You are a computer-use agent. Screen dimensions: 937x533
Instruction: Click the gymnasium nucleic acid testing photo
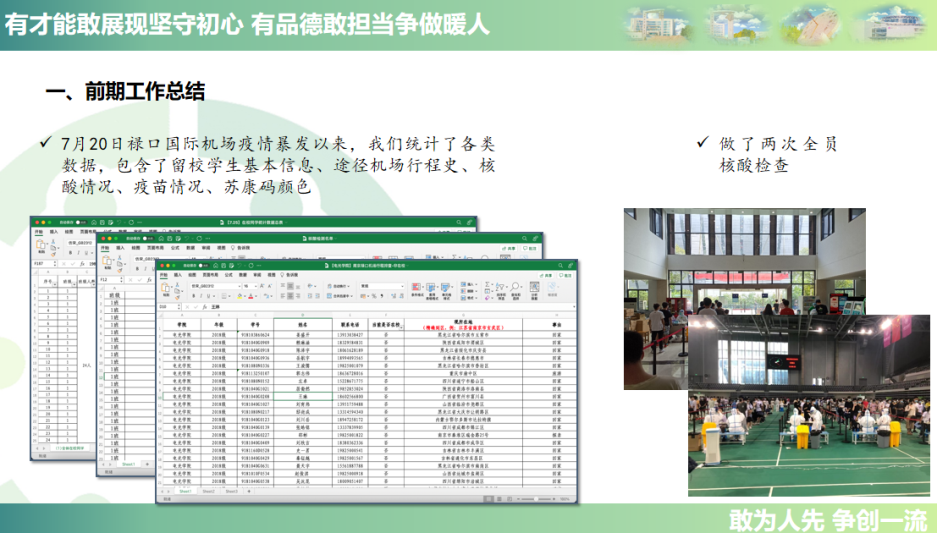click(809, 406)
